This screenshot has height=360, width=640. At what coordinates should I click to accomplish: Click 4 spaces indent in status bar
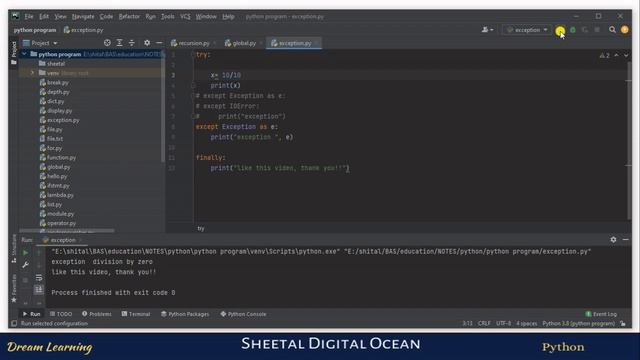(x=527, y=324)
